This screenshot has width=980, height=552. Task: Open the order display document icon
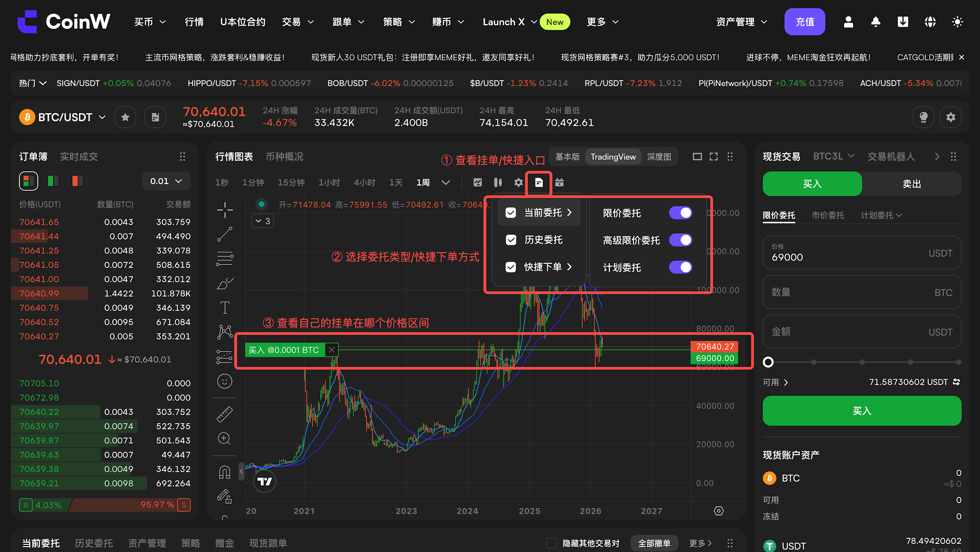539,182
